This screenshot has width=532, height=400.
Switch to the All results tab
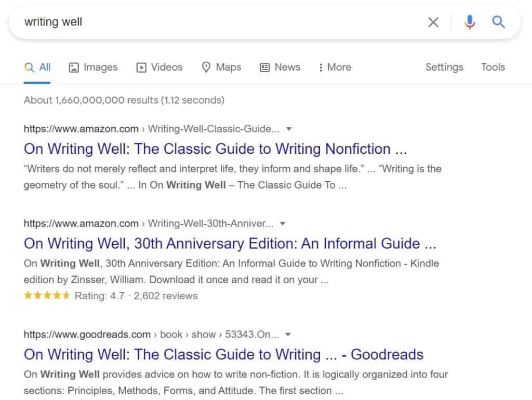coord(37,68)
